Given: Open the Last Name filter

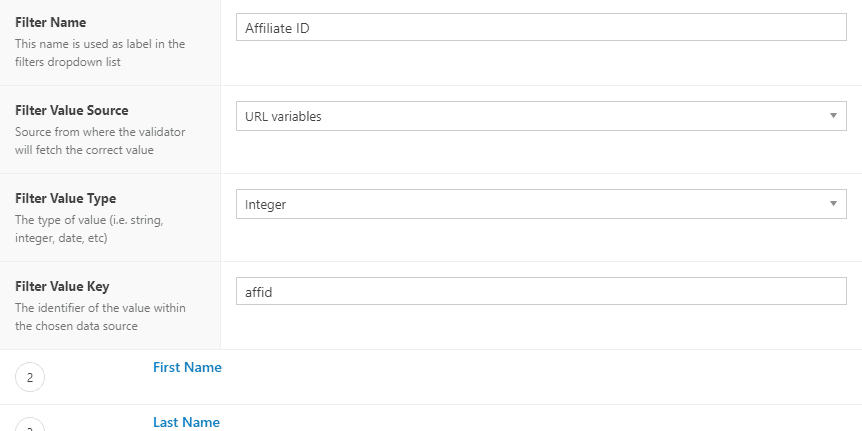Looking at the screenshot, I should [x=186, y=422].
